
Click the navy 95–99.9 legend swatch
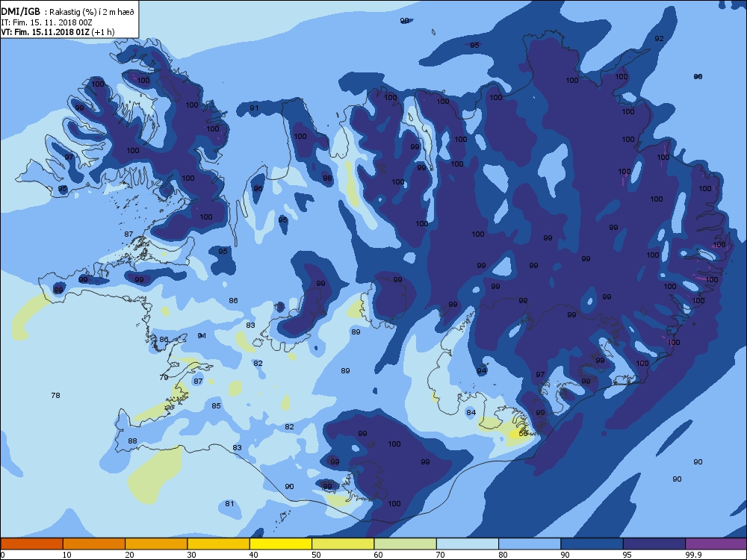tap(654, 544)
